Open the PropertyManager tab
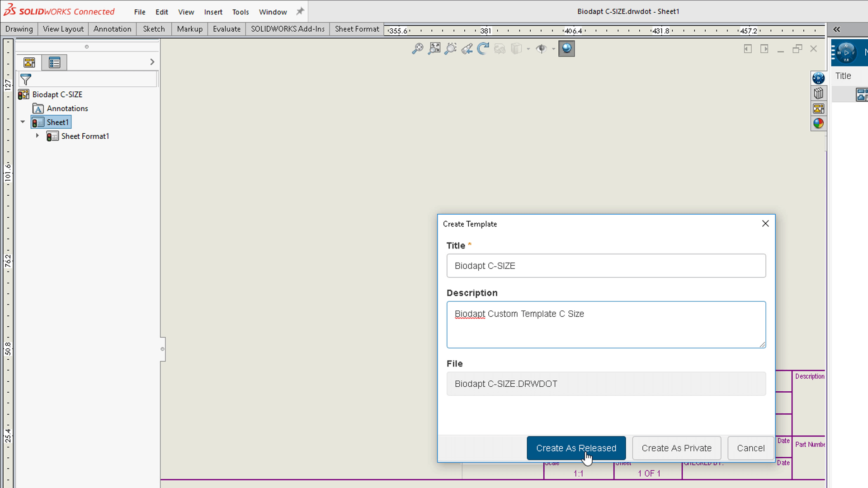This screenshot has width=868, height=488. click(55, 62)
